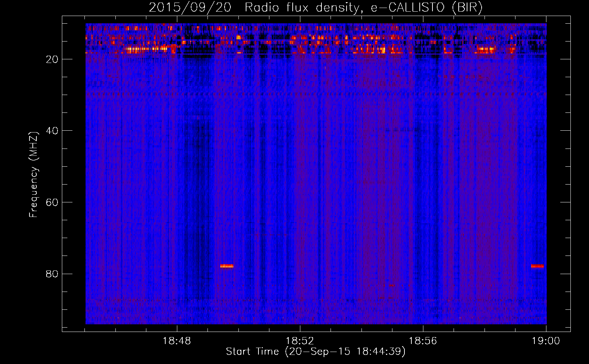Click the 20 MHz frequency tick label
Viewport: 589px width, 364px height.
coord(52,59)
